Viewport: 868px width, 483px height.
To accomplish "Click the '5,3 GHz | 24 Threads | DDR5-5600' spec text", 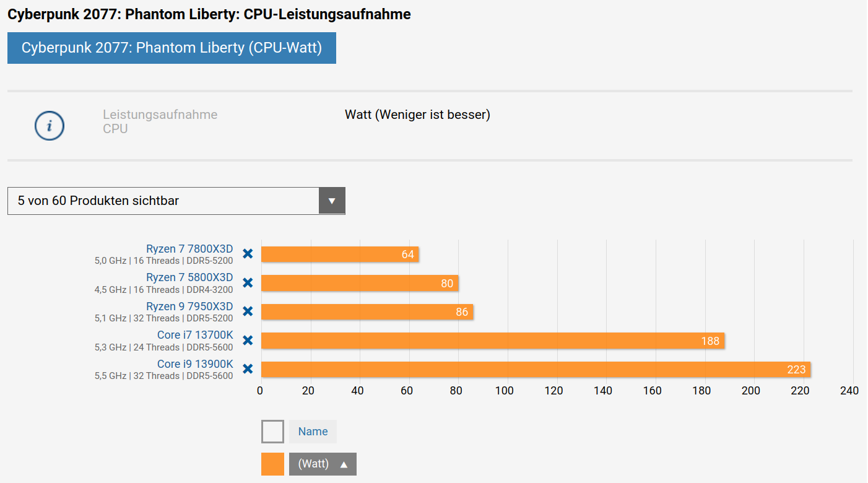I will [x=163, y=347].
